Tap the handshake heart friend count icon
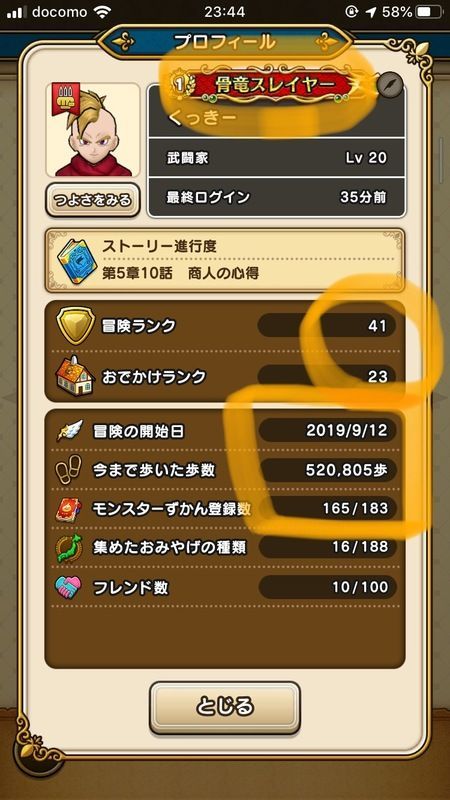Image resolution: width=450 pixels, height=800 pixels. [68, 588]
